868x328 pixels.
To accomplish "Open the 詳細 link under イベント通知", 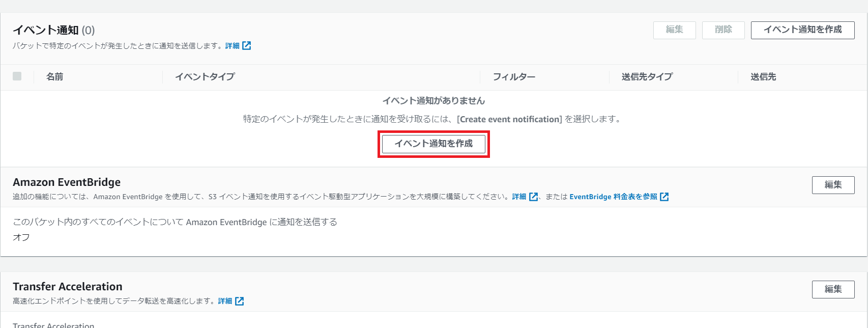I will click(232, 46).
